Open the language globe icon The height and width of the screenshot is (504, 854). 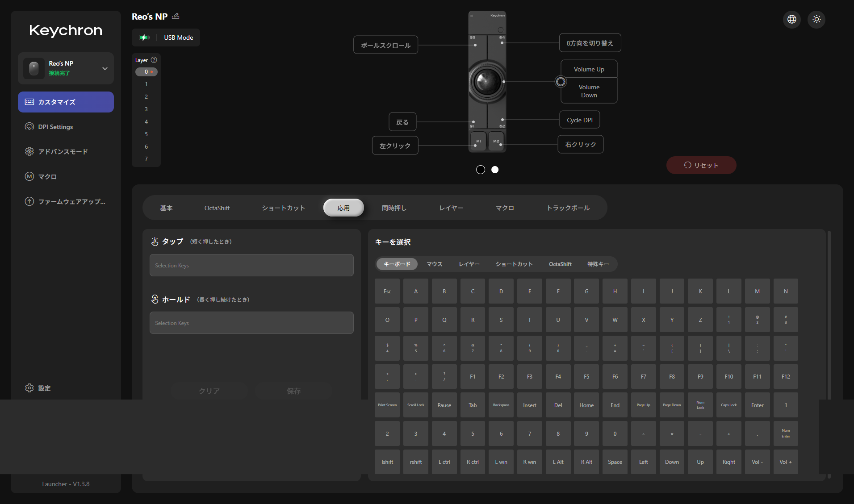791,19
